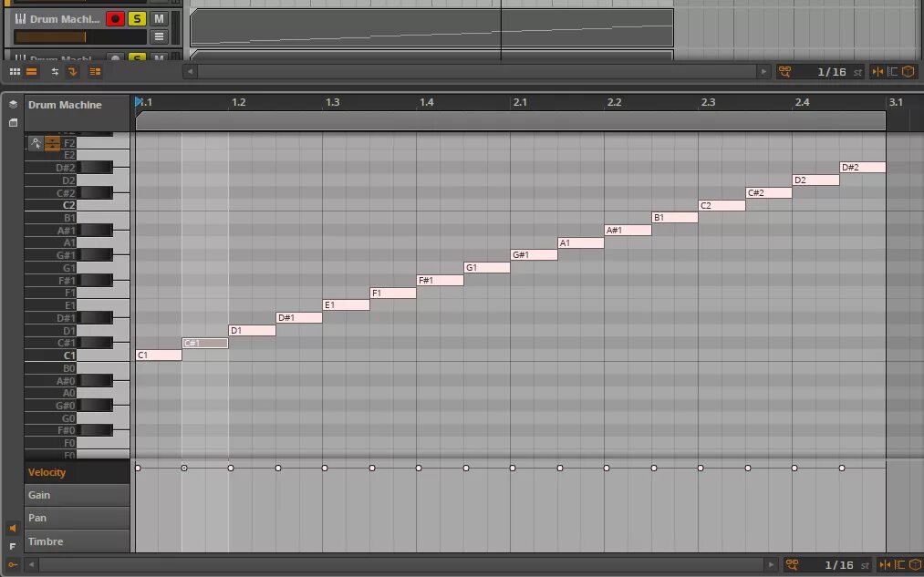The width and height of the screenshot is (924, 577).
Task: Mute the Drum Machine track
Action: coord(159,19)
